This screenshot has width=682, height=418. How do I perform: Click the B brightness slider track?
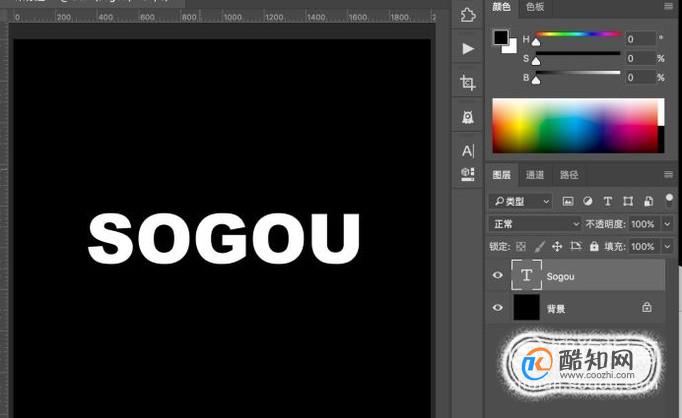578,73
